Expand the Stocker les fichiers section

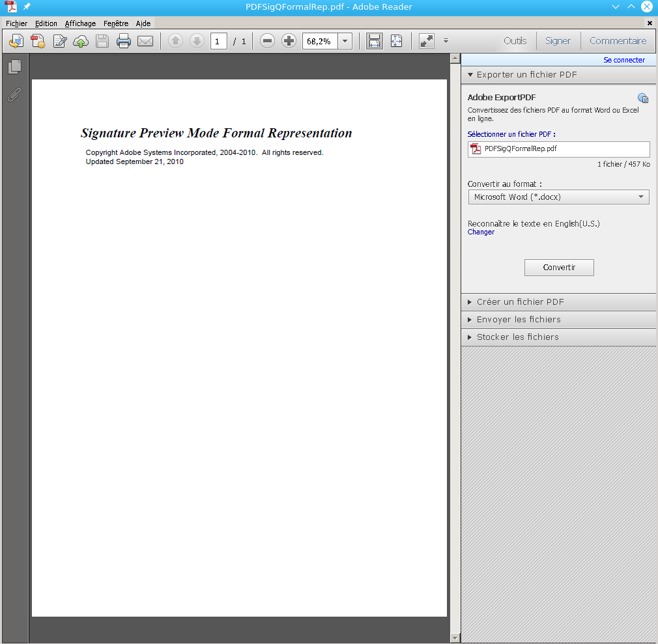click(x=558, y=337)
